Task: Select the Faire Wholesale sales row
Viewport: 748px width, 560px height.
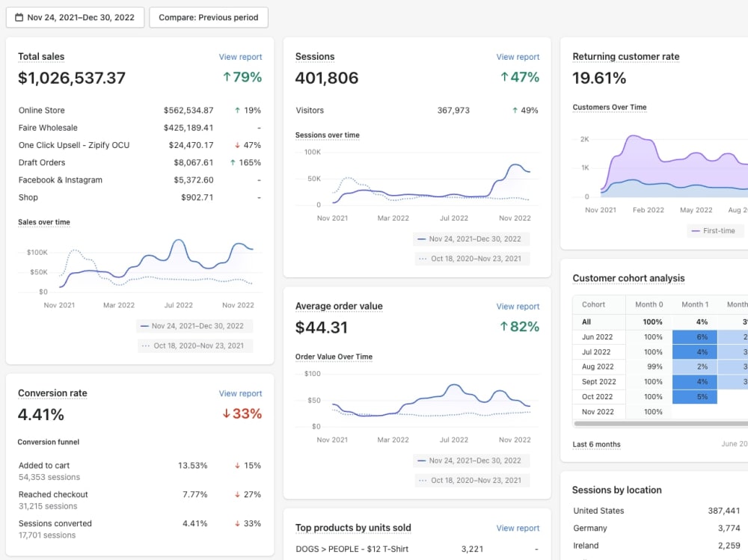Action: click(x=140, y=128)
